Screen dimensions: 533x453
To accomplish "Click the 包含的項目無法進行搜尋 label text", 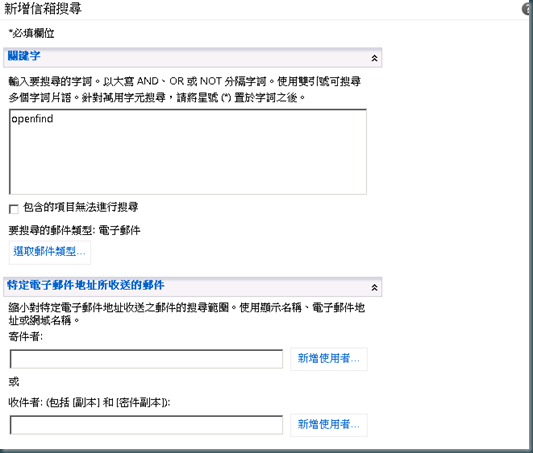I will tap(81, 207).
